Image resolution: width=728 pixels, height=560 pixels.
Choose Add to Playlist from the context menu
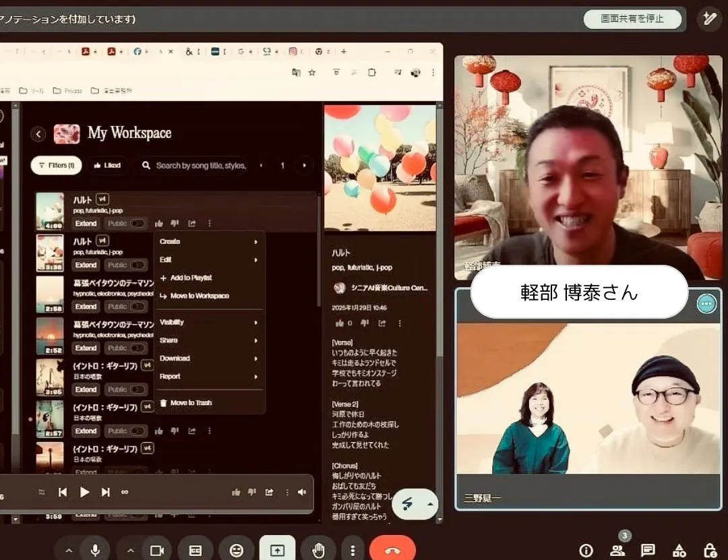(191, 278)
